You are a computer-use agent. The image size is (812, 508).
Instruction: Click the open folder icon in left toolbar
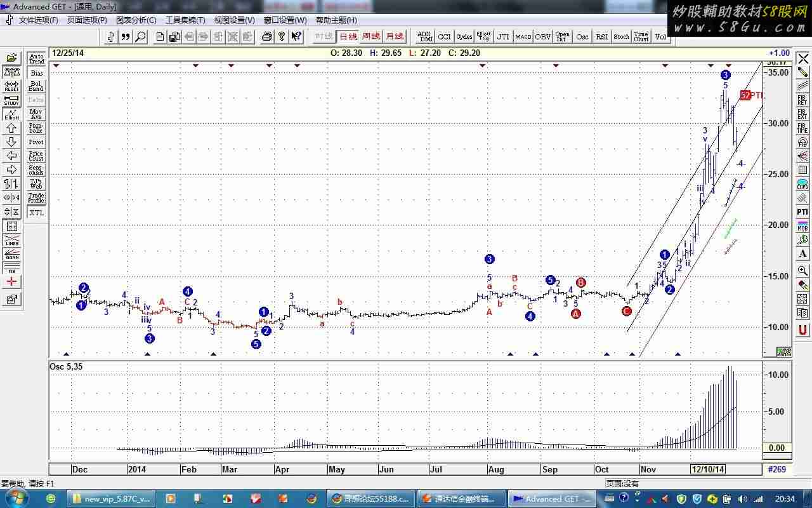point(11,58)
